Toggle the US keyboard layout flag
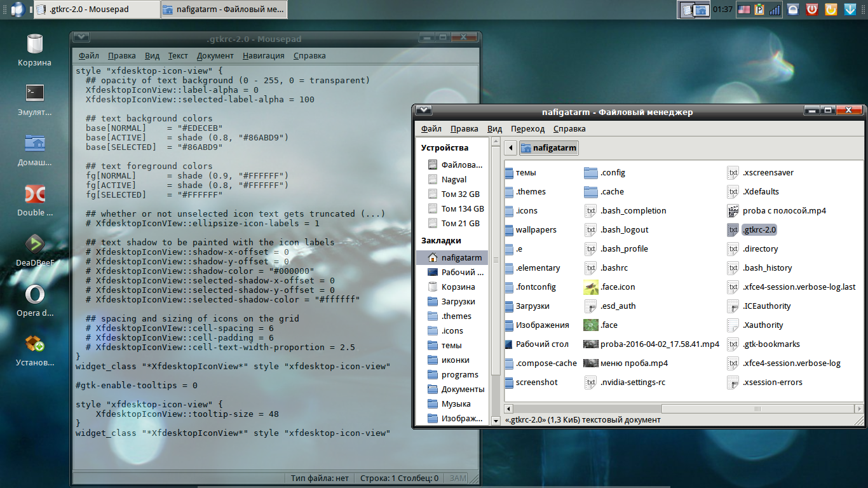868x488 pixels. pos(743,10)
